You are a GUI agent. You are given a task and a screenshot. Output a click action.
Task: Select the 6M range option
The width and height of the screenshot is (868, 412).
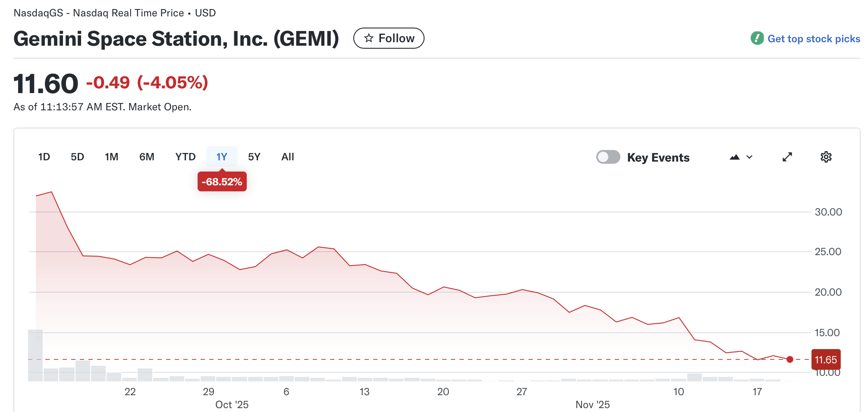tap(147, 157)
